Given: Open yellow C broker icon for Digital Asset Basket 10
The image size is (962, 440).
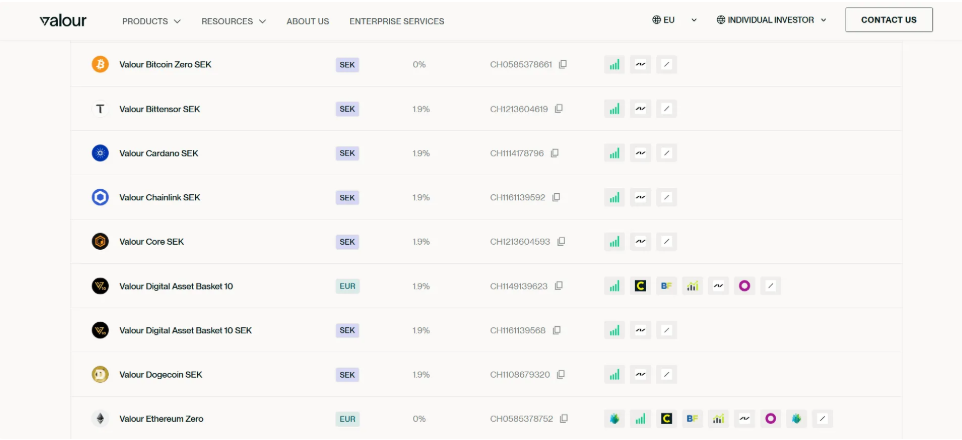Looking at the screenshot, I should point(641,286).
